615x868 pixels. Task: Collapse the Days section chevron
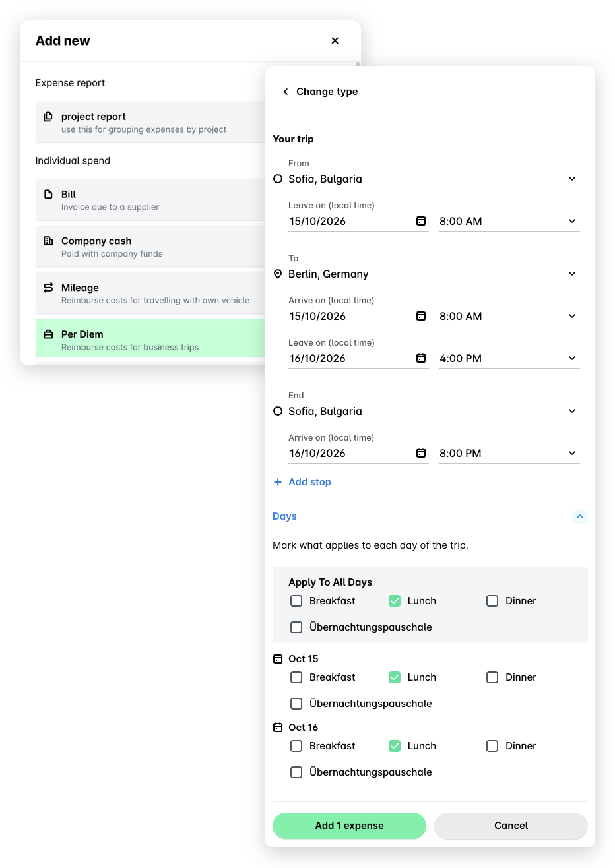tap(579, 516)
